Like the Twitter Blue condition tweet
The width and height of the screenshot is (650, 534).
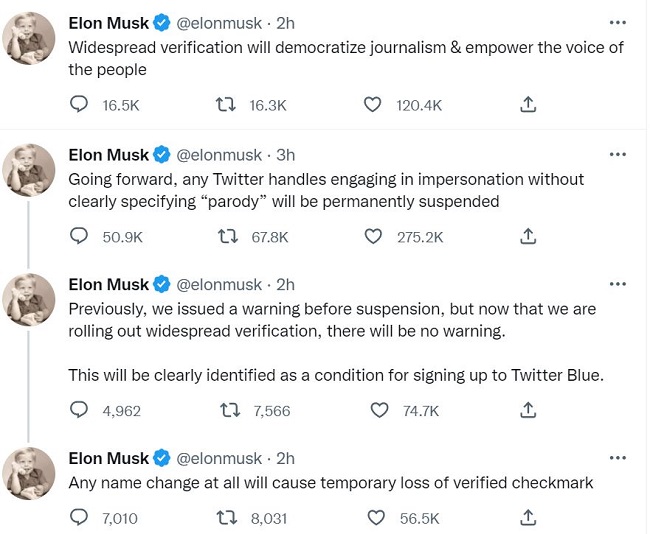click(x=379, y=409)
